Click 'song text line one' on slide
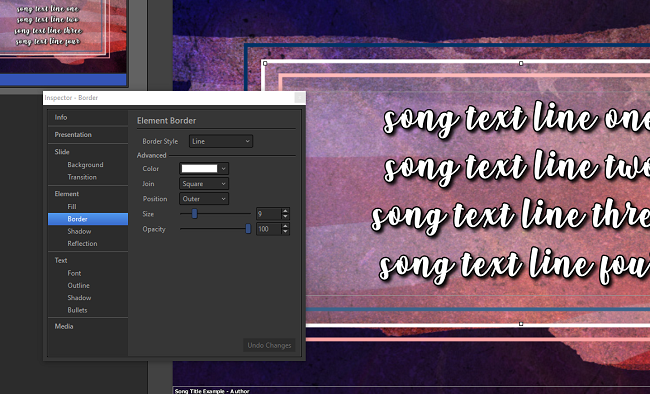Image resolution: width=650 pixels, height=394 pixels. pos(516,119)
